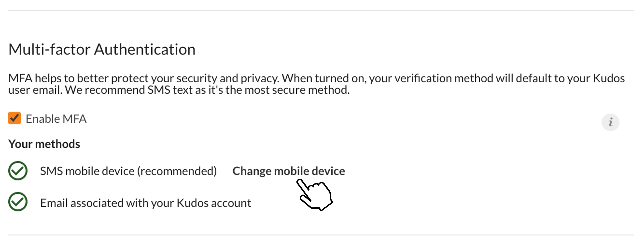Click the Multi-factor Authentication heading
This screenshot has width=644, height=242.
coord(102,49)
